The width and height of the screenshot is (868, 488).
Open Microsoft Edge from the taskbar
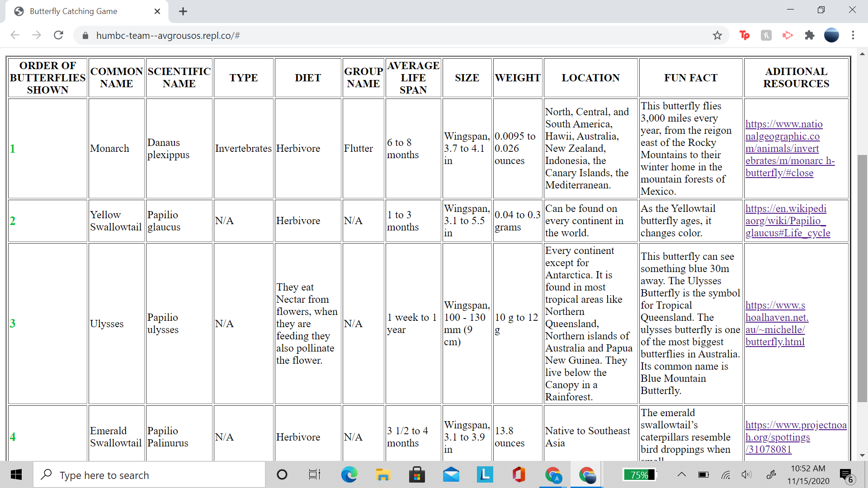click(349, 475)
